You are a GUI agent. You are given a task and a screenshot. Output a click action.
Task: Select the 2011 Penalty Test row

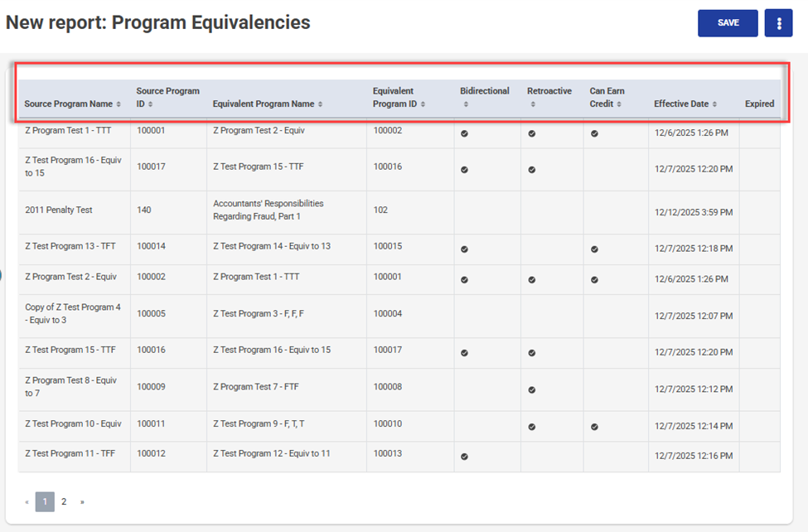[59, 210]
